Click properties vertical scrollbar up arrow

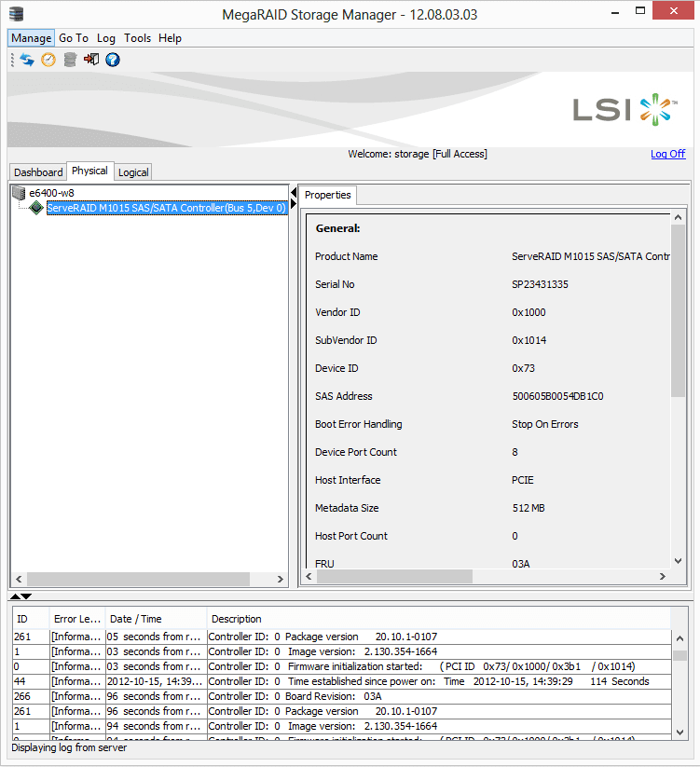tap(678, 218)
